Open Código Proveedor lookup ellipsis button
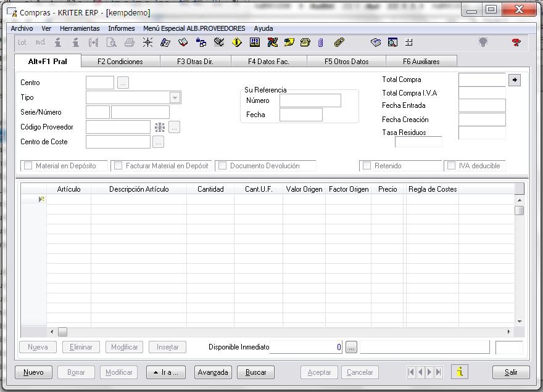This screenshot has width=543, height=392. [174, 128]
